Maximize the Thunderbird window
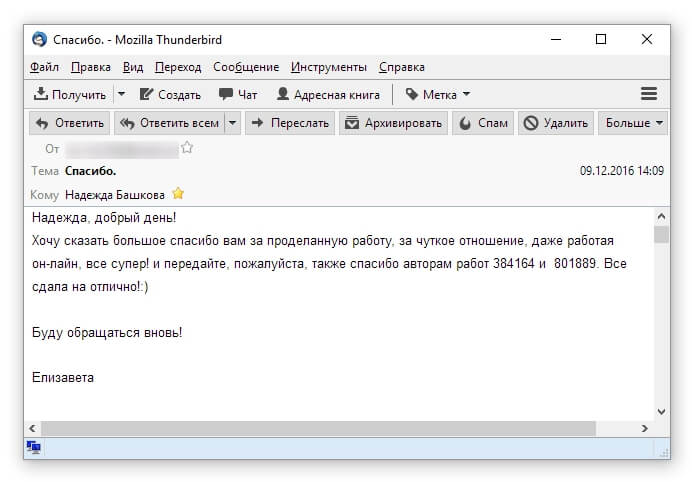Viewport: 692px width, 482px height. coord(601,39)
